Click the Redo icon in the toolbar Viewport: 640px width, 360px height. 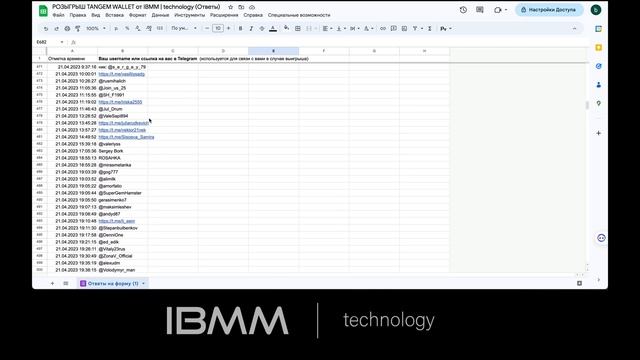point(56,29)
